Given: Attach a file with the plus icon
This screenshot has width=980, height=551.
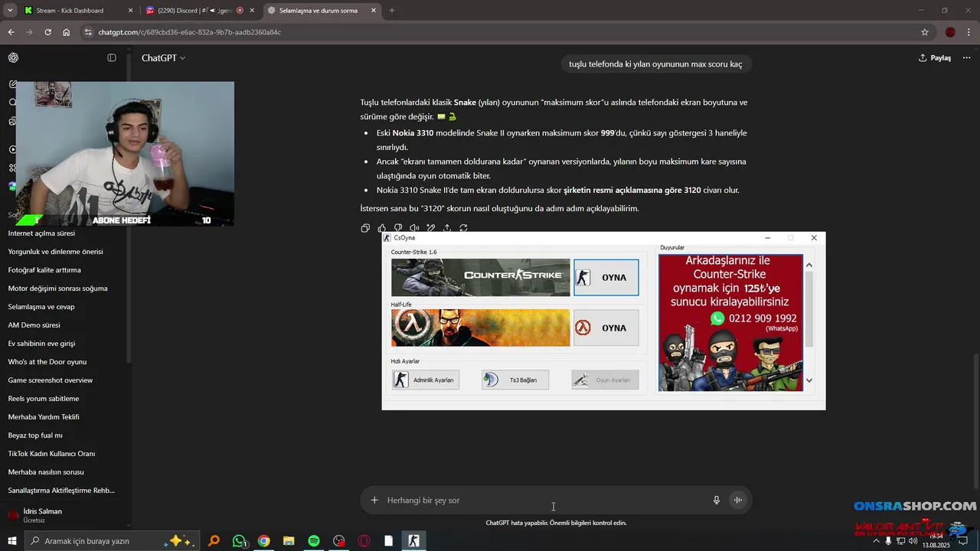Looking at the screenshot, I should (374, 500).
